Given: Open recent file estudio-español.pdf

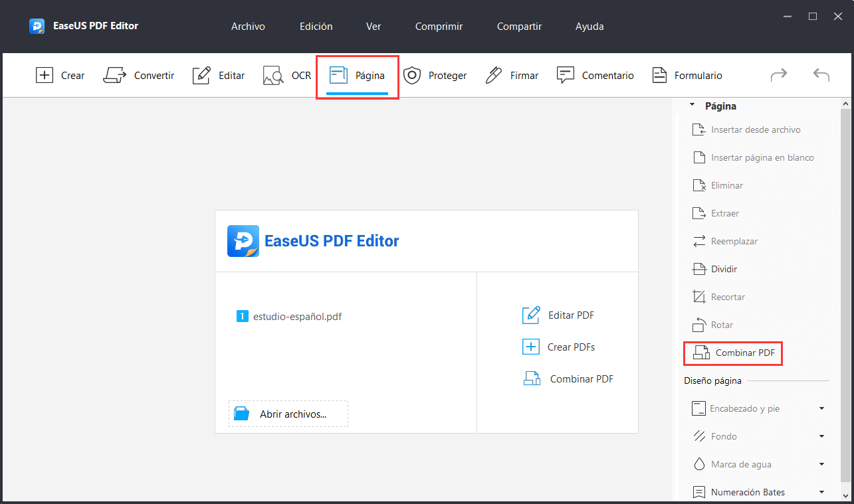Looking at the screenshot, I should 297,317.
